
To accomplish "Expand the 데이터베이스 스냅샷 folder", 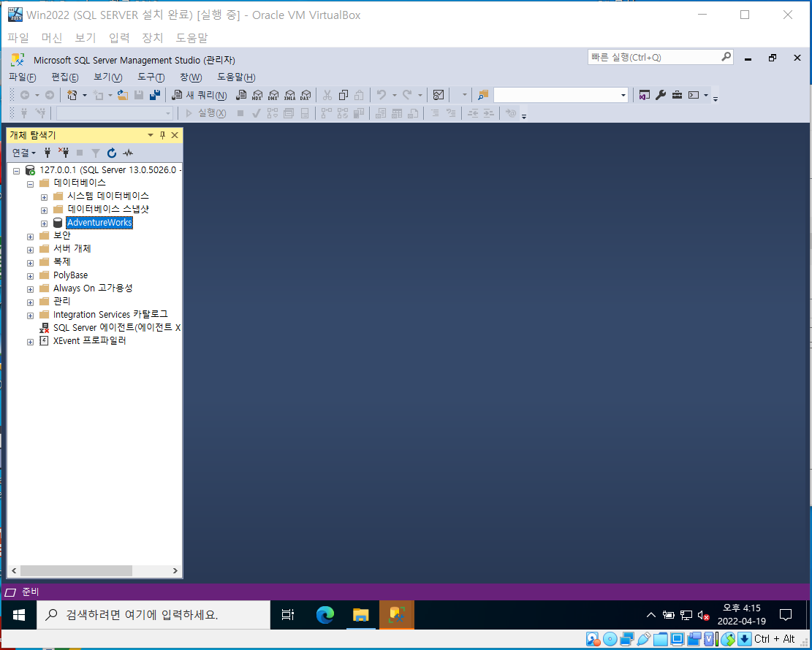I will [44, 210].
